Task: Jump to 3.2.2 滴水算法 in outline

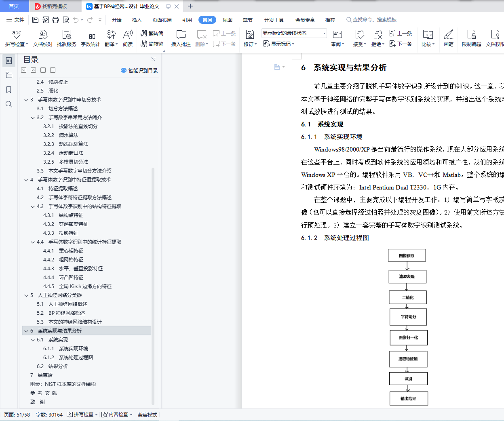Action: pos(61,135)
